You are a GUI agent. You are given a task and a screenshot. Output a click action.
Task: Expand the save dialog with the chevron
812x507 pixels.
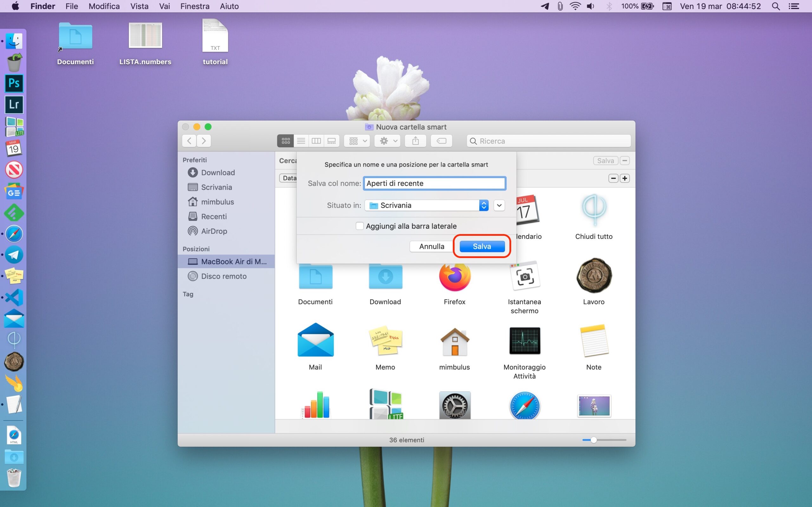coord(499,205)
